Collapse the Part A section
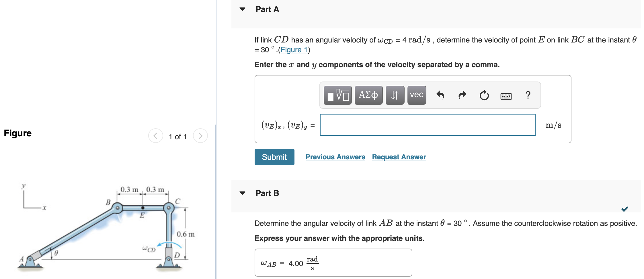This screenshot has height=279, width=644. tap(243, 9)
